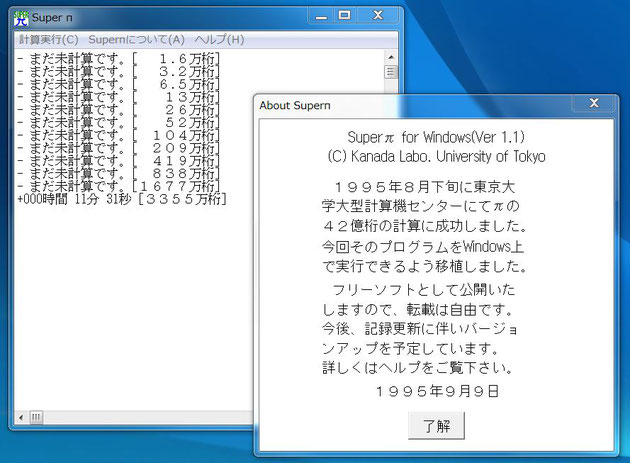The image size is (630, 463).
Task: Click the 11分 31秒 3355万桁 result line
Action: [122, 199]
